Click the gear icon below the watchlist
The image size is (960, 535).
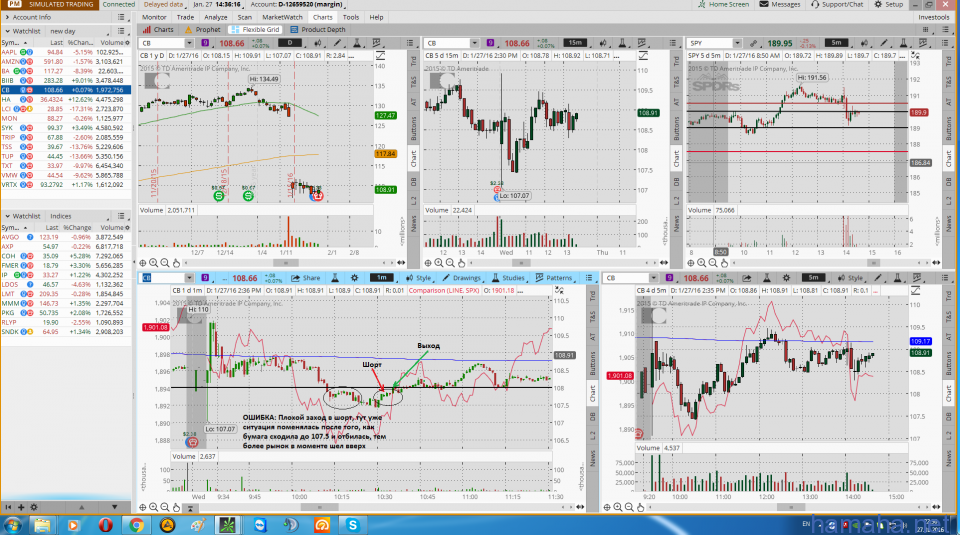[34, 507]
